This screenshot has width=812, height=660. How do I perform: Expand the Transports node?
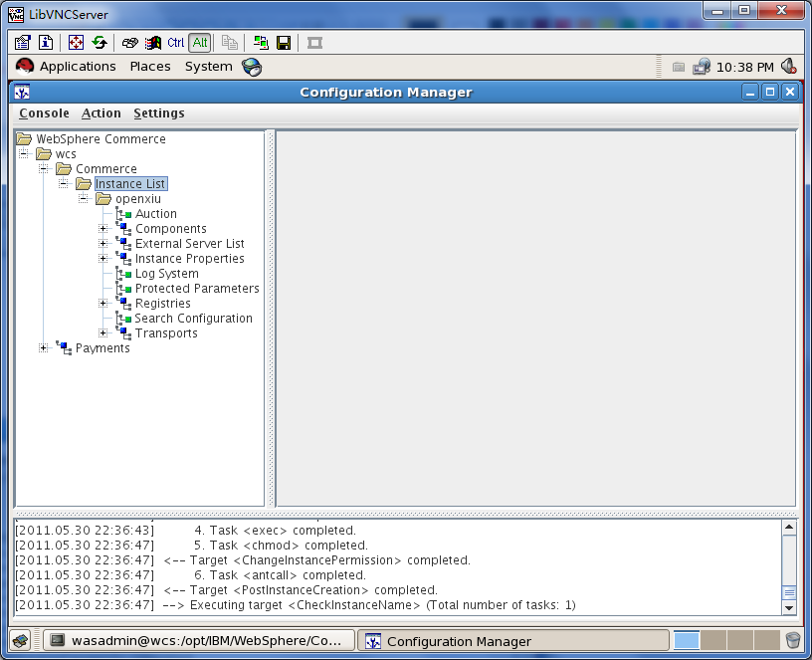point(103,333)
